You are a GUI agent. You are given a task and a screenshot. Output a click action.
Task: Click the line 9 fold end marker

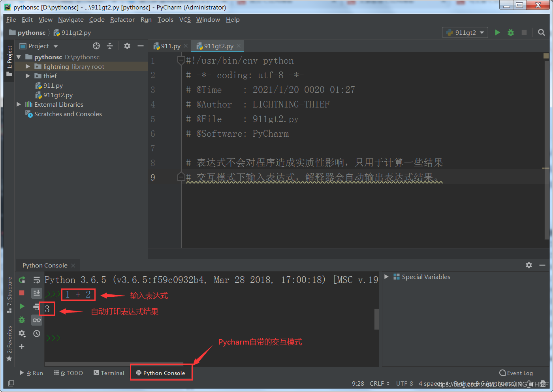[181, 177]
